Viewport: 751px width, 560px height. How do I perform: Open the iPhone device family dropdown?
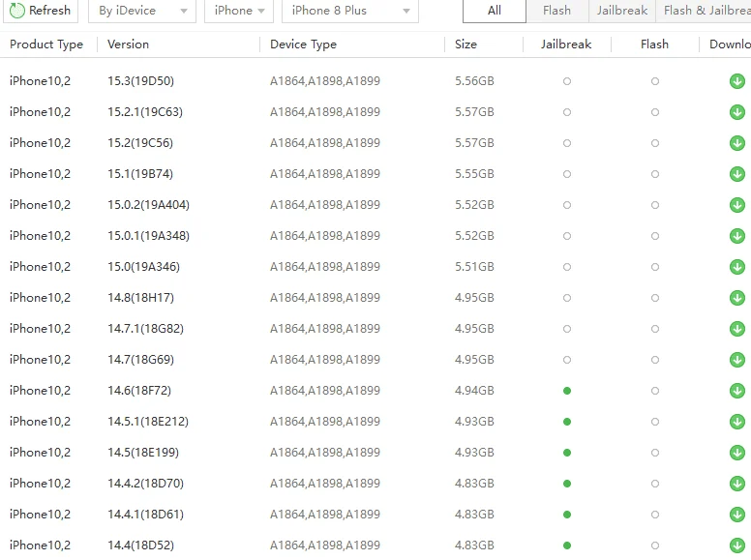pos(239,11)
